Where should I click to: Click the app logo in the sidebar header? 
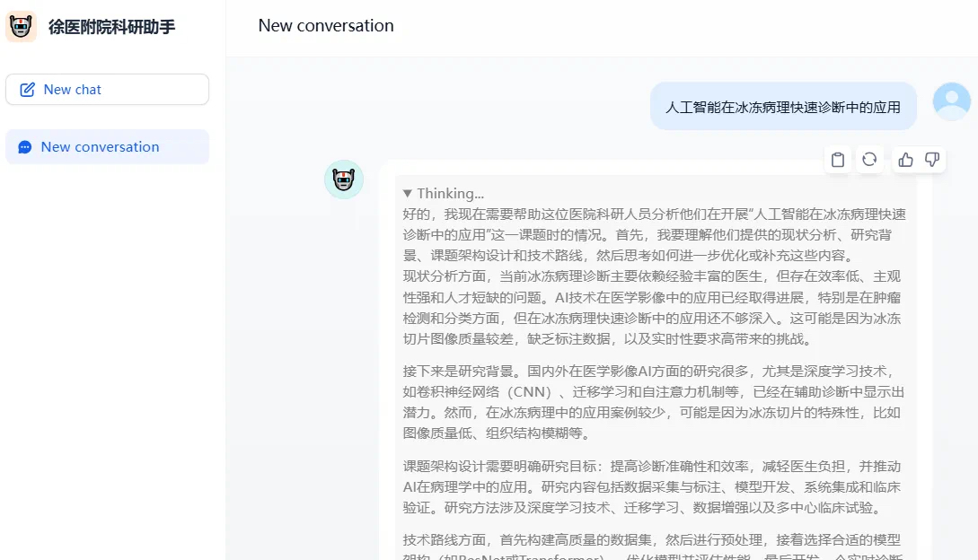click(x=22, y=27)
